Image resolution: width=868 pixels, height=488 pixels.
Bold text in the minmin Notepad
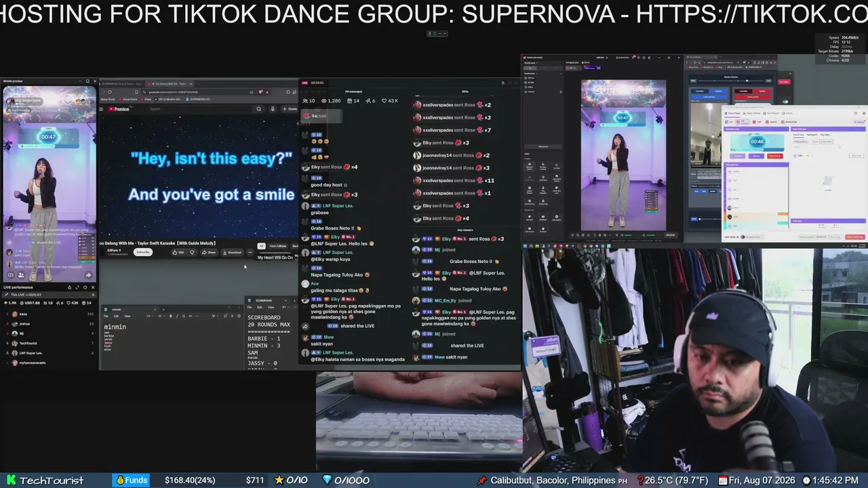coord(170,316)
